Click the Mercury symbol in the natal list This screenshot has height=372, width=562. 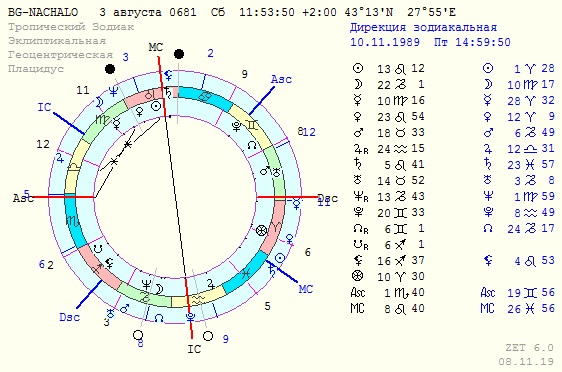pyautogui.click(x=357, y=100)
